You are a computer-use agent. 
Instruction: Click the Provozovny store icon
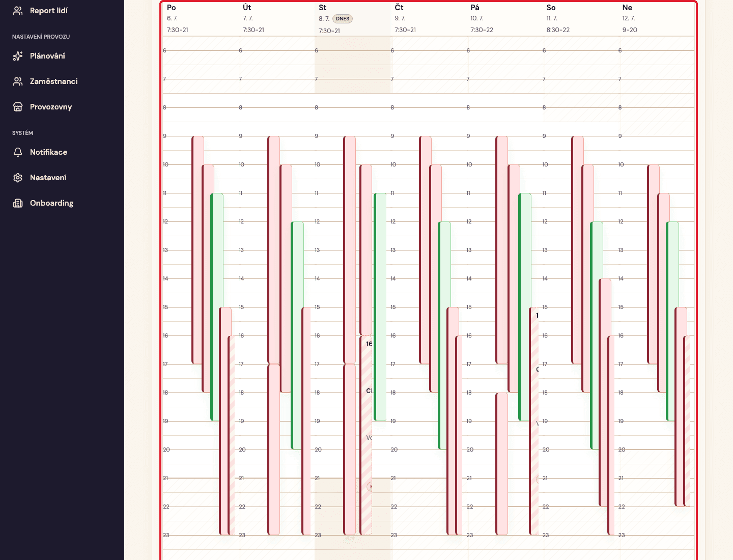18,107
